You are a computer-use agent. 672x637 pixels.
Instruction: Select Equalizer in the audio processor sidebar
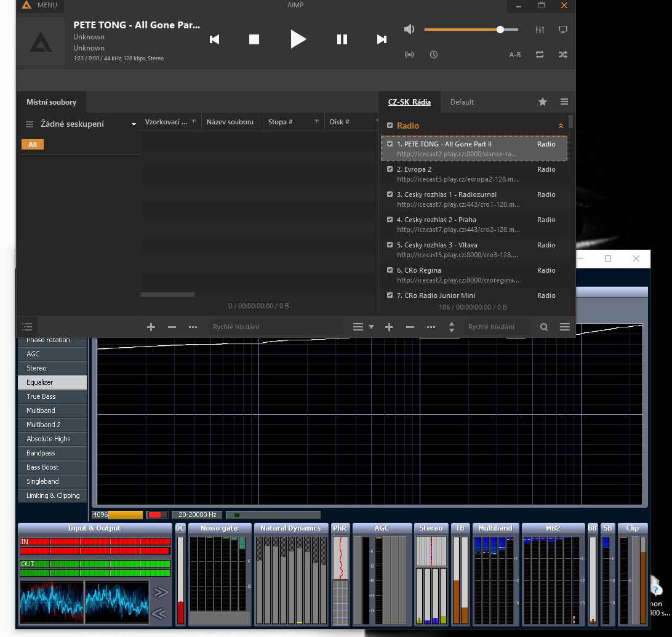coord(52,382)
